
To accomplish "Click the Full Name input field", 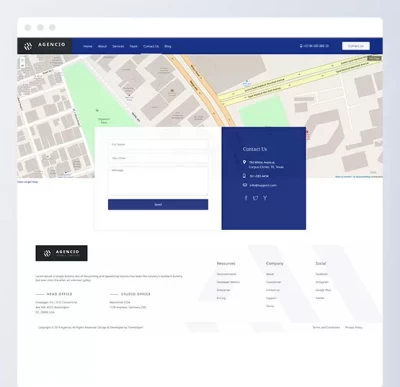I will 158,144.
